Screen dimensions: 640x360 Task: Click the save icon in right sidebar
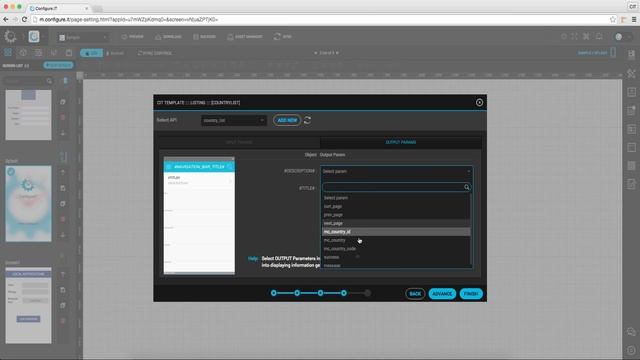click(631, 54)
